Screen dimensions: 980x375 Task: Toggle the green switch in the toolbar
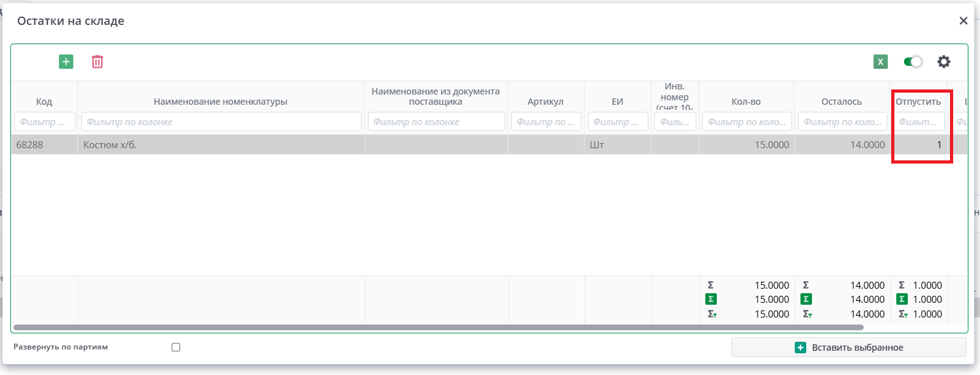point(913,61)
